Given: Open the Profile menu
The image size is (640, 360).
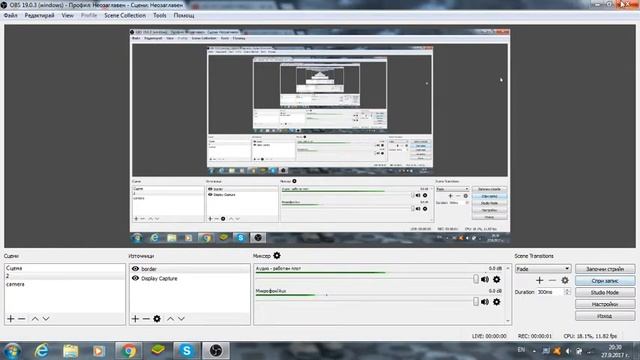Looking at the screenshot, I should [89, 16].
